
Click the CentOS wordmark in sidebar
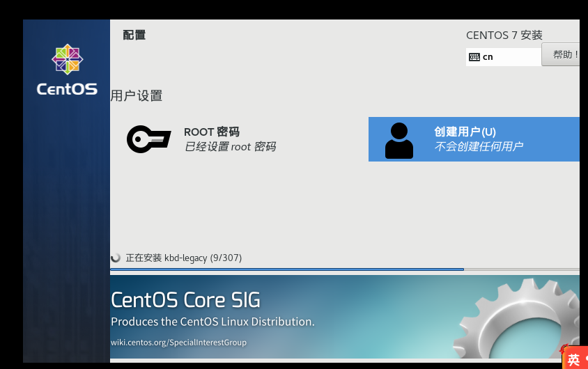tap(67, 89)
